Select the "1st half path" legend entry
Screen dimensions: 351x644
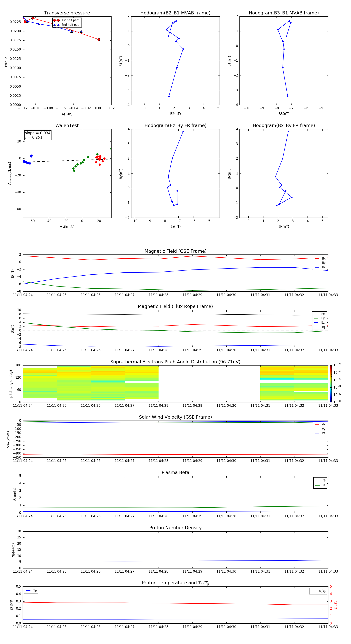click(67, 20)
